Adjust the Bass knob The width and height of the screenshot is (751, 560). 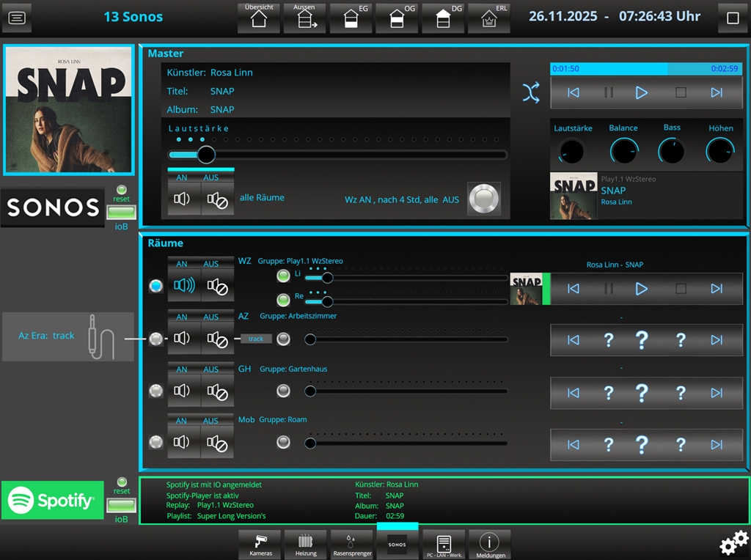point(671,151)
